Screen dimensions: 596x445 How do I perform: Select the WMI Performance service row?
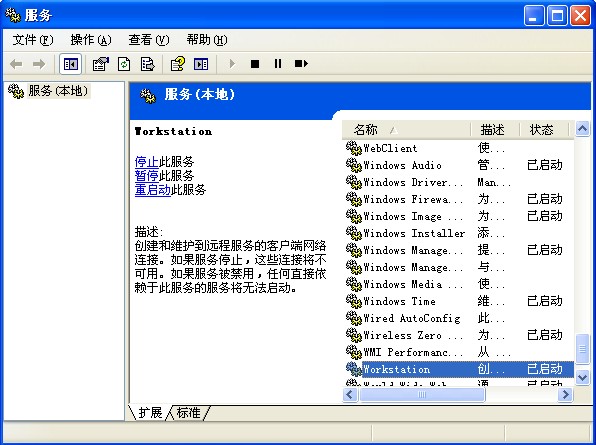tap(458, 352)
